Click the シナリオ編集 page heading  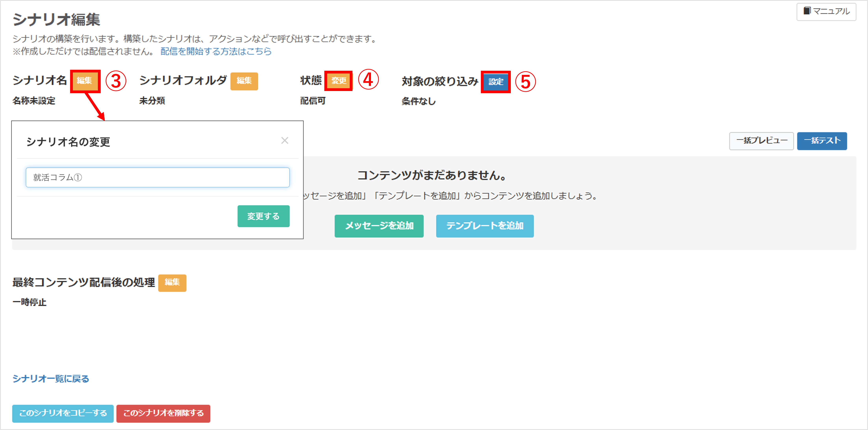pos(56,19)
